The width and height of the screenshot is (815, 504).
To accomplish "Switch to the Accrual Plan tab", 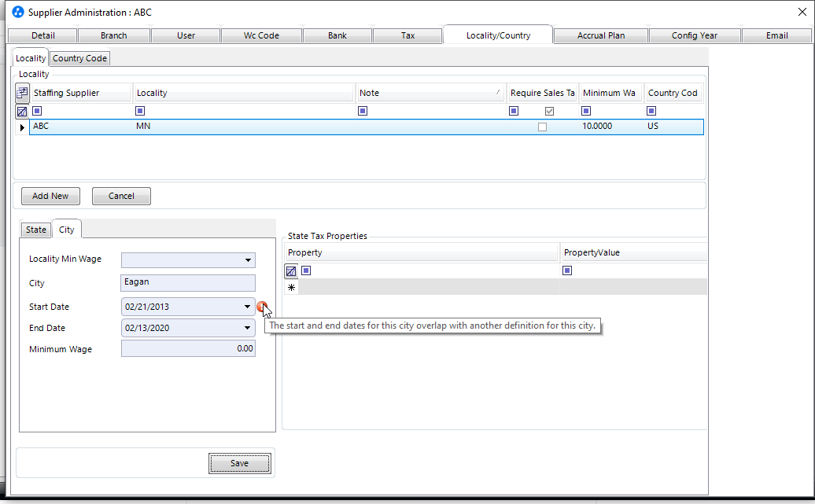I will click(x=601, y=35).
